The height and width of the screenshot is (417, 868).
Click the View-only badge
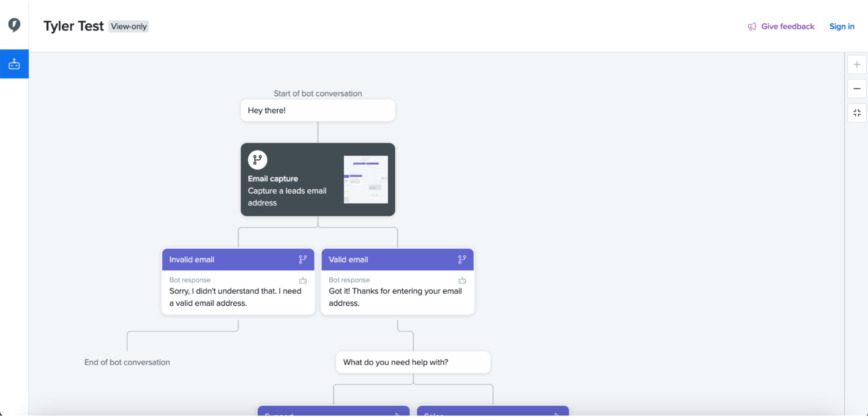pos(129,27)
